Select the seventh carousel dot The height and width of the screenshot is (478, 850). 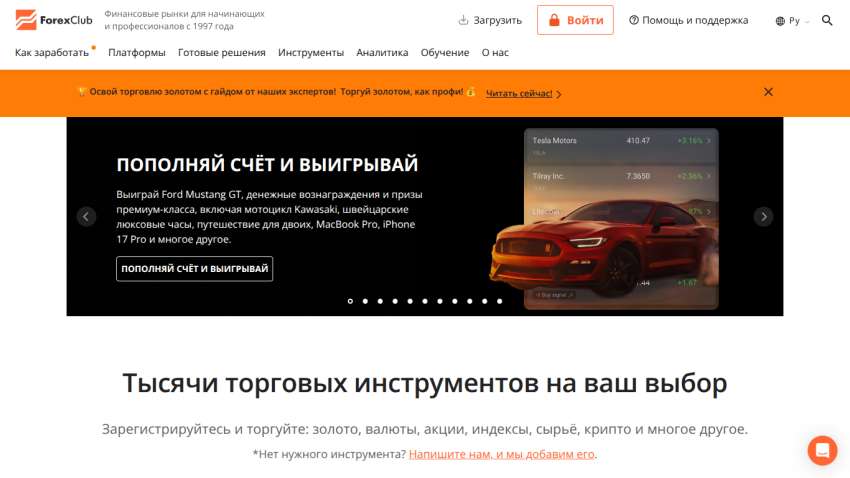[x=440, y=301]
